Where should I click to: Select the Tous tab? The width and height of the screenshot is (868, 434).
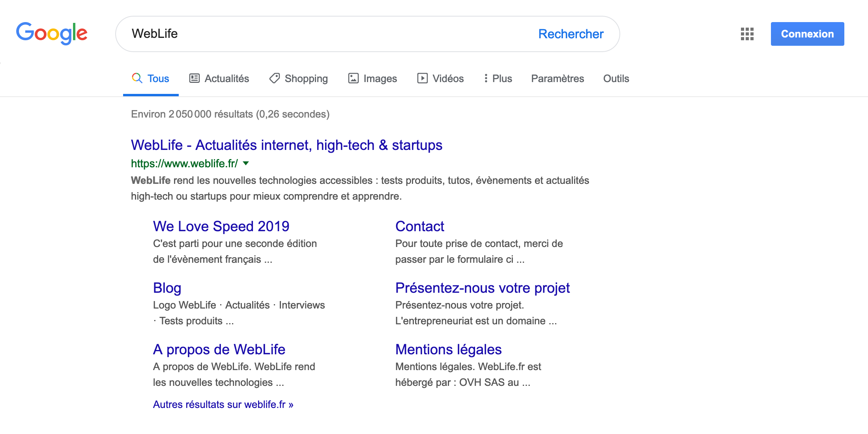(151, 79)
